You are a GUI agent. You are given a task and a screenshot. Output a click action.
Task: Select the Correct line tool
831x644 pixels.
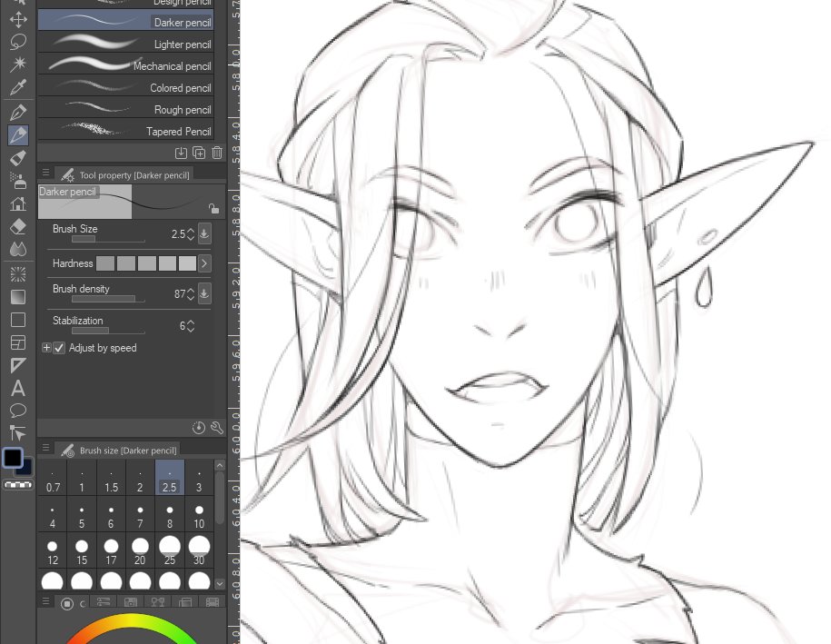(18, 433)
